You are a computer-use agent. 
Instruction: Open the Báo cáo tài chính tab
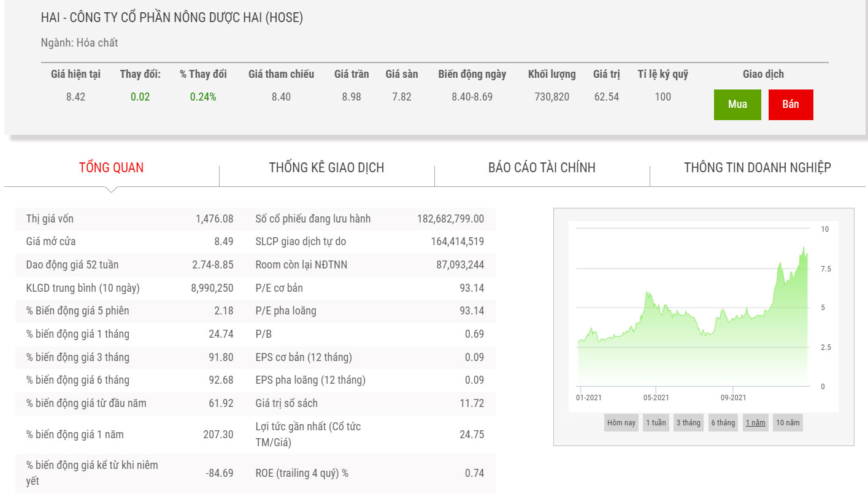tap(542, 168)
